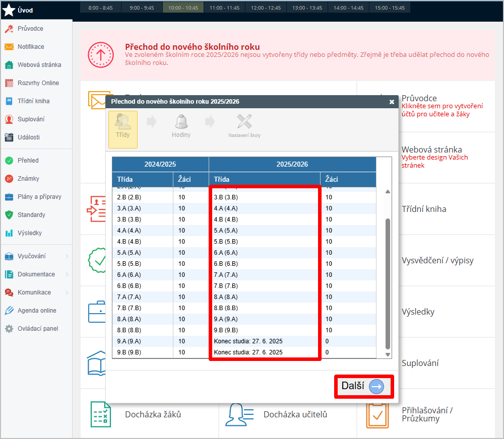Click the Třídní kniha book icon
The height and width of the screenshot is (439, 504).
tap(9, 101)
